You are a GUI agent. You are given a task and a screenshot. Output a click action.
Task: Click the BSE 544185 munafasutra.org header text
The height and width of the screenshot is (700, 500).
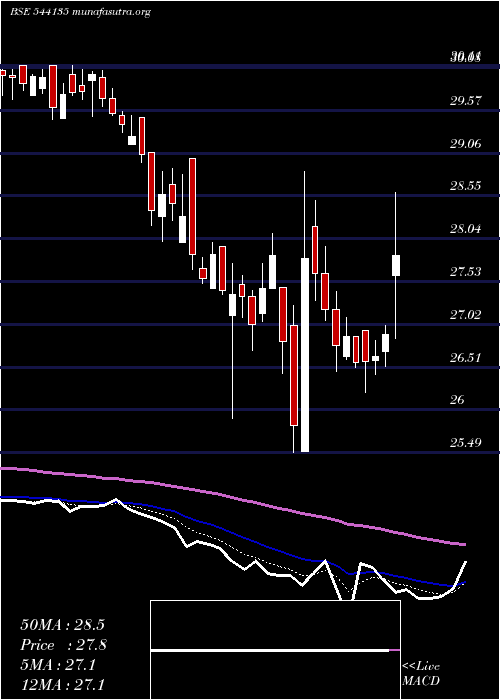(x=80, y=12)
